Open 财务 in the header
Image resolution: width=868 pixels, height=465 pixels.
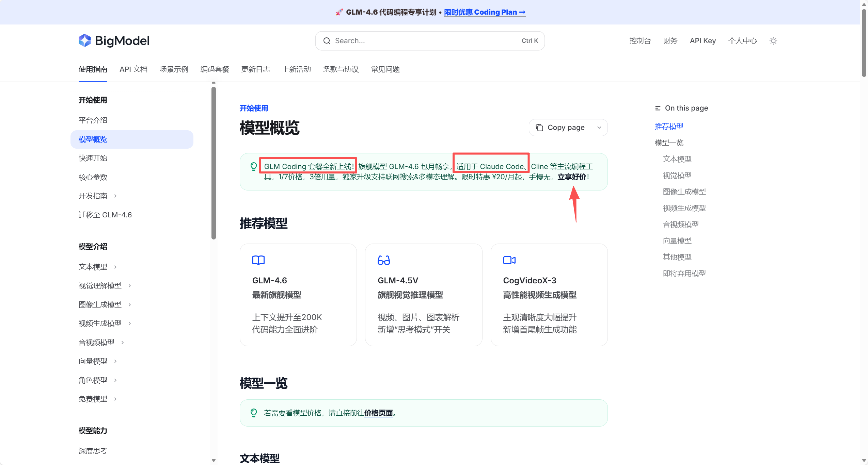pyautogui.click(x=670, y=41)
